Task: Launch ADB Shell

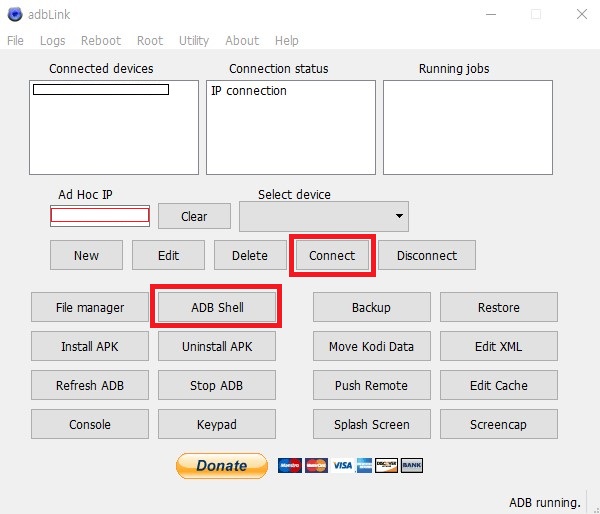Action: 217,307
